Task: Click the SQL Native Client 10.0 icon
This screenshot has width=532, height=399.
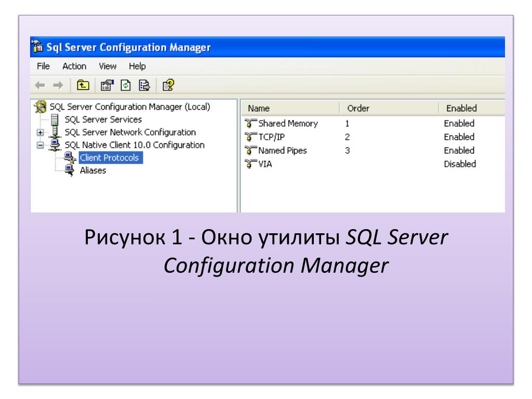Action: point(55,145)
